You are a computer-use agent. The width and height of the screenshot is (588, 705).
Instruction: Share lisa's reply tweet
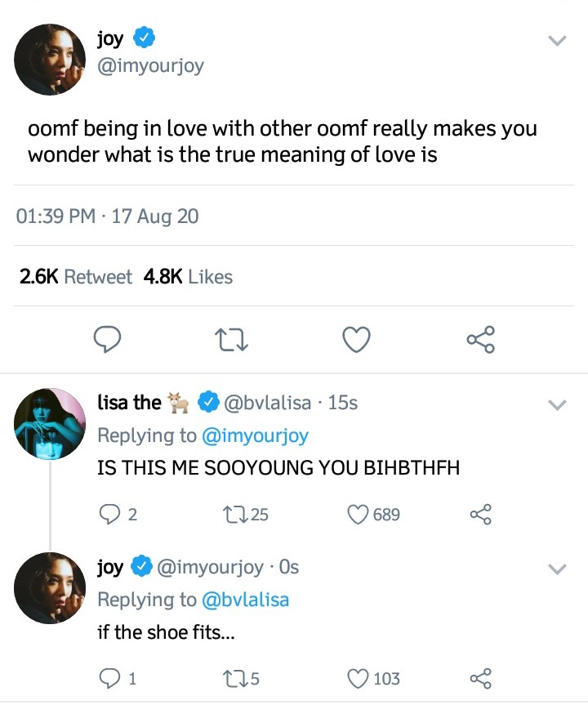(x=481, y=515)
